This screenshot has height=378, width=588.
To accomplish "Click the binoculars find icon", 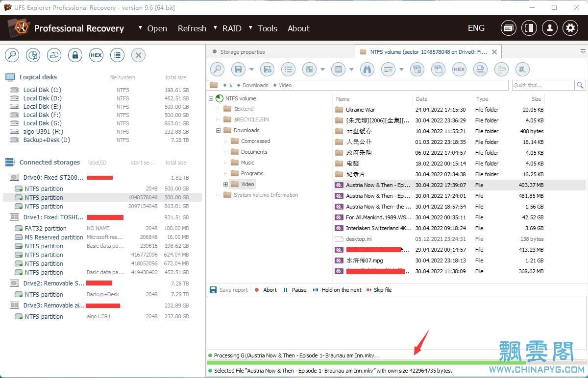I will (x=367, y=69).
